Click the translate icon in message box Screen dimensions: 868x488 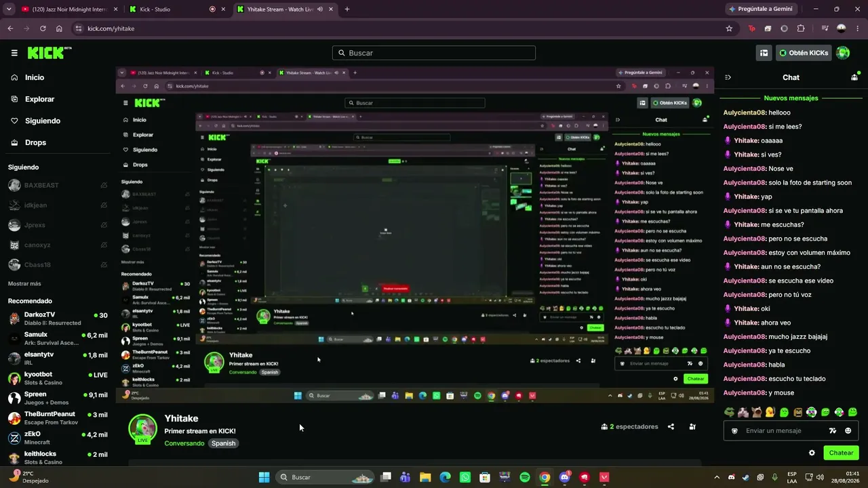pos(833,430)
